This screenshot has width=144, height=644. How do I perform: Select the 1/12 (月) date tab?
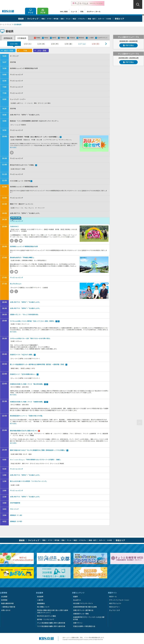point(14,44)
